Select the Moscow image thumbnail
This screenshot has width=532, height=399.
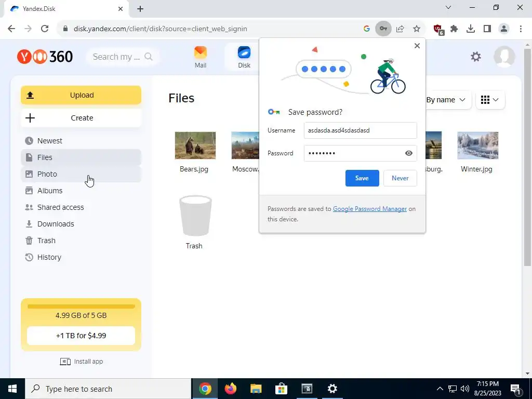[x=245, y=145]
